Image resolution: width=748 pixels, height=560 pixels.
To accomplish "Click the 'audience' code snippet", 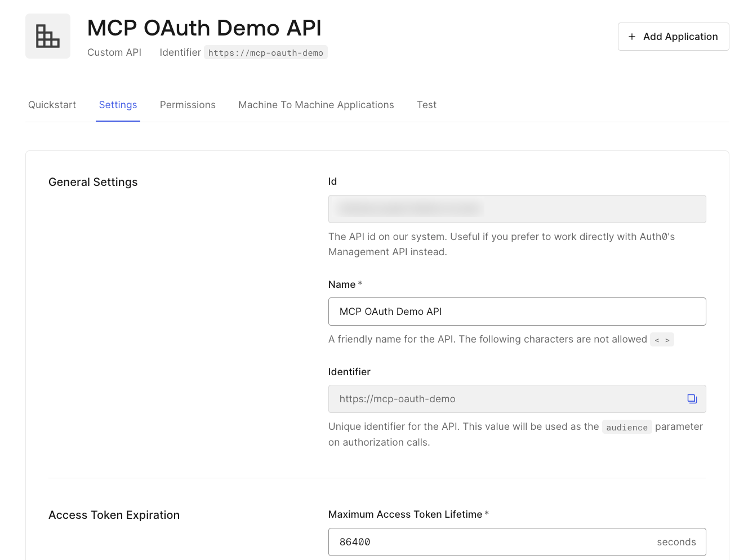I will 626,427.
